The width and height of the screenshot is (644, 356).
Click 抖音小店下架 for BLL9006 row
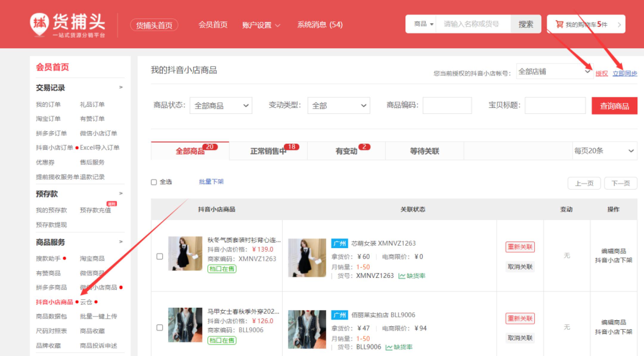(x=614, y=332)
